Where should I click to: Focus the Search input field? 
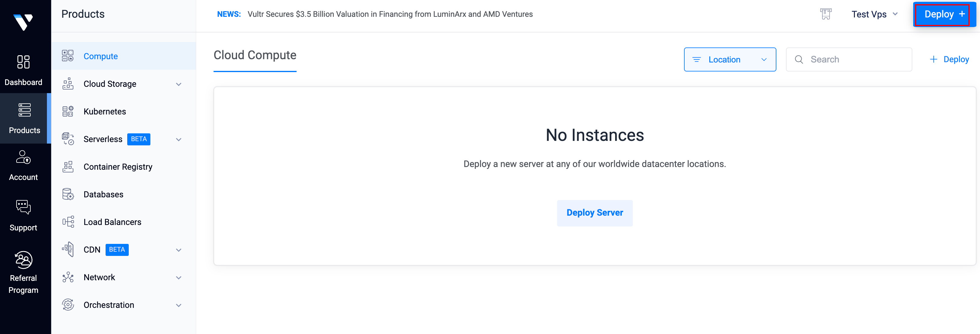coord(849,59)
